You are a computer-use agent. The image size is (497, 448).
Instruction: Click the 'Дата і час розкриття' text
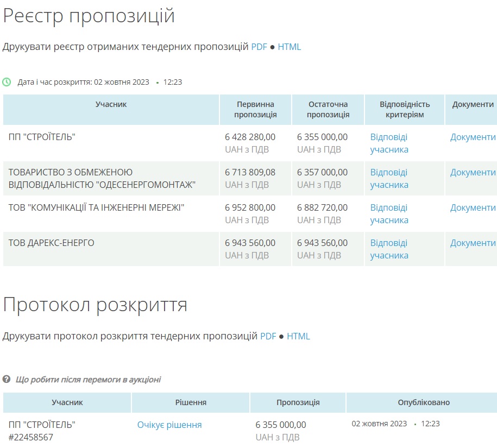(x=54, y=82)
